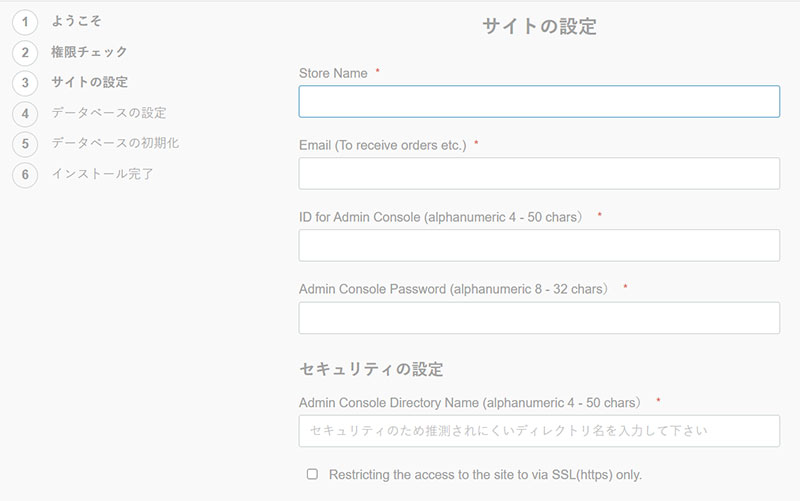
Task: Click the step 2 circle icon
Action: [25, 52]
